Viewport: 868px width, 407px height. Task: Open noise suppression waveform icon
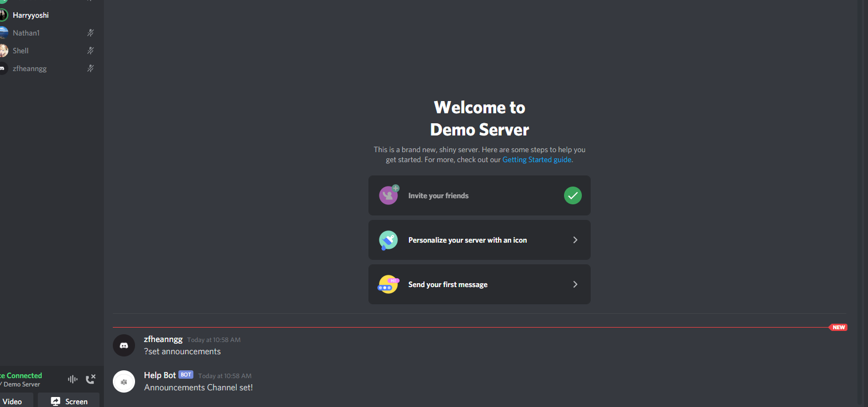[72, 379]
